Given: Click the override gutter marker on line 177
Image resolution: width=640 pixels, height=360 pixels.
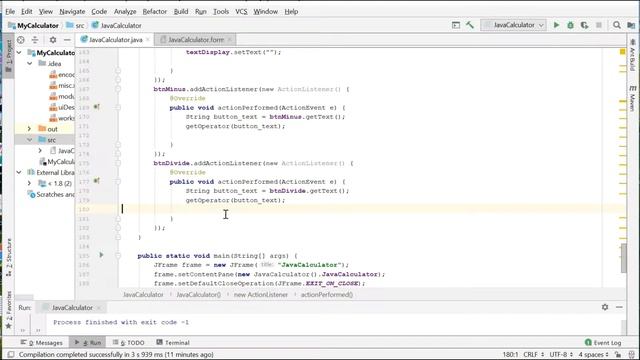Looking at the screenshot, I should point(97,181).
